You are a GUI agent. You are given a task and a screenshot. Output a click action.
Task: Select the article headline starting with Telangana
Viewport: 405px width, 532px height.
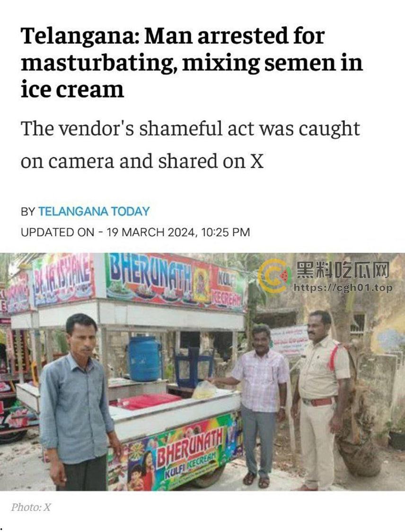click(192, 63)
